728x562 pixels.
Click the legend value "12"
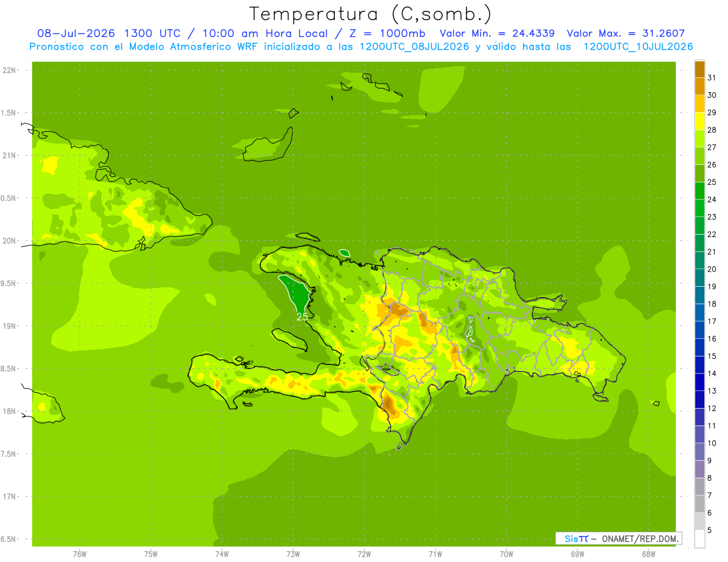712,409
